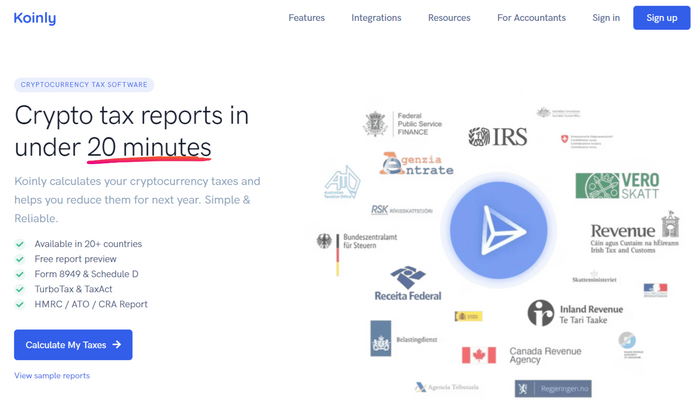Click the yellow Spanish ministry logo
This screenshot has height=400, width=700.
468,316
